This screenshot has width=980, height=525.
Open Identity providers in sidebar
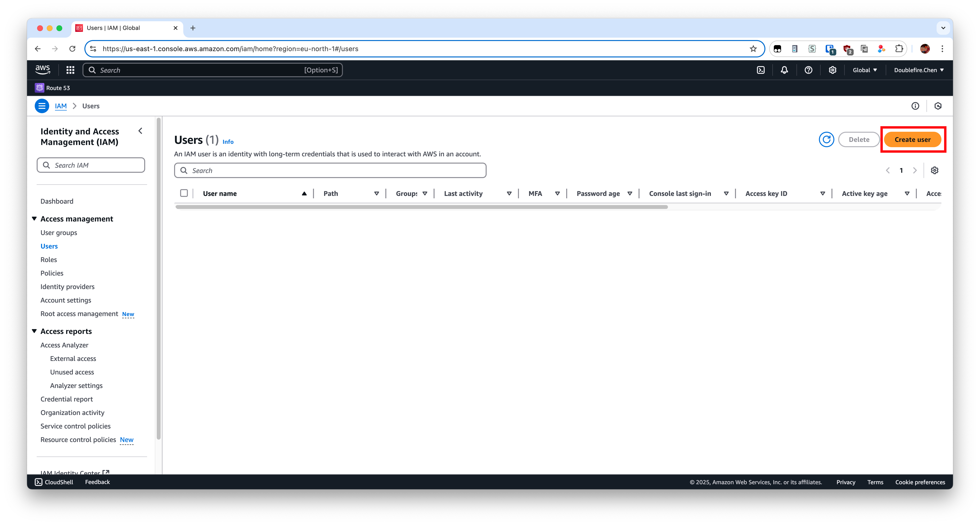[x=67, y=287]
